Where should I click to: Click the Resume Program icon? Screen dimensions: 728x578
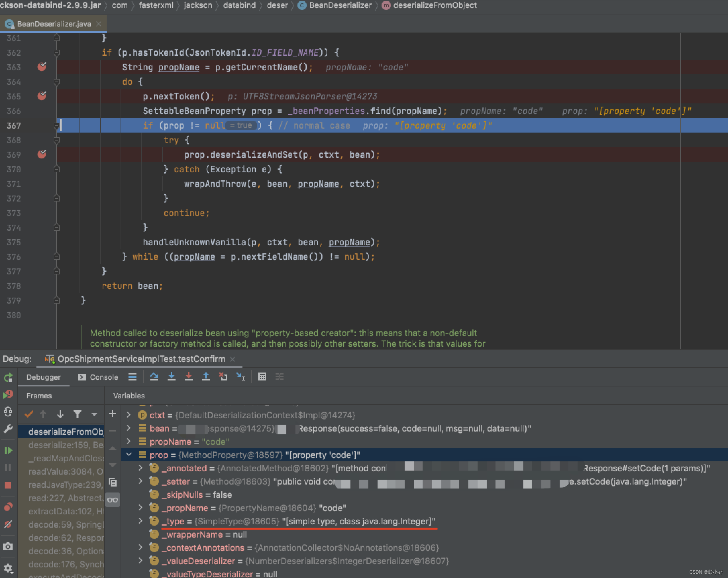(8, 450)
